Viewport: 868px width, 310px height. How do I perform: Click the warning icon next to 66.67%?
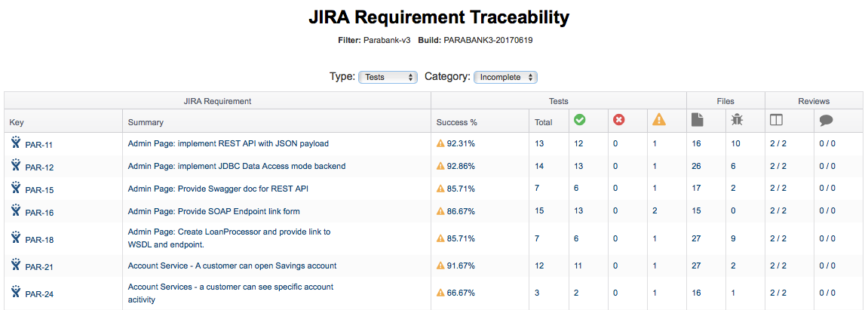pos(440,293)
